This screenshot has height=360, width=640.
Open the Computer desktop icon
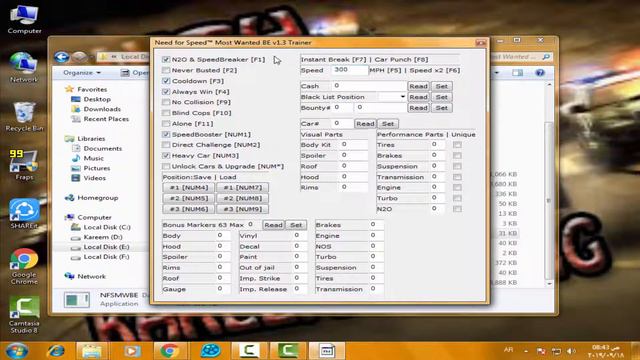[x=24, y=20]
